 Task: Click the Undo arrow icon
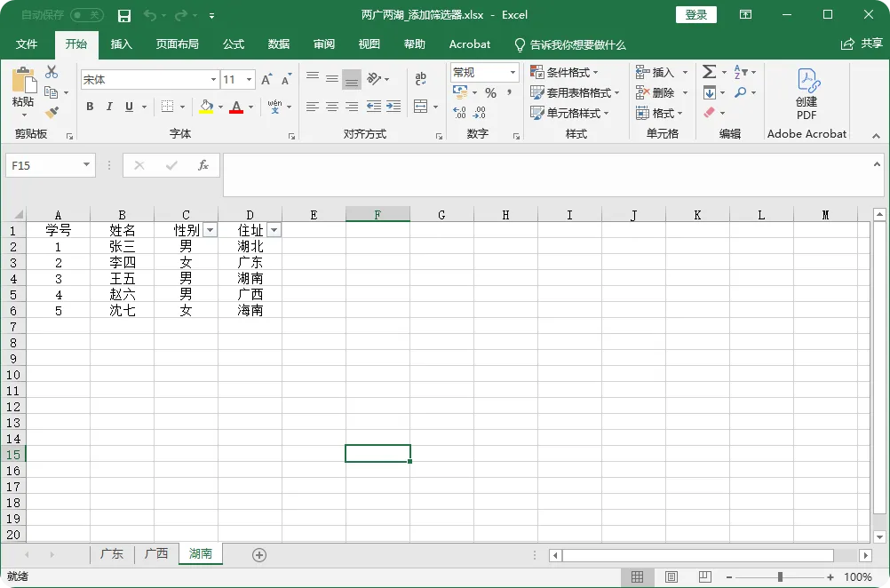point(150,15)
